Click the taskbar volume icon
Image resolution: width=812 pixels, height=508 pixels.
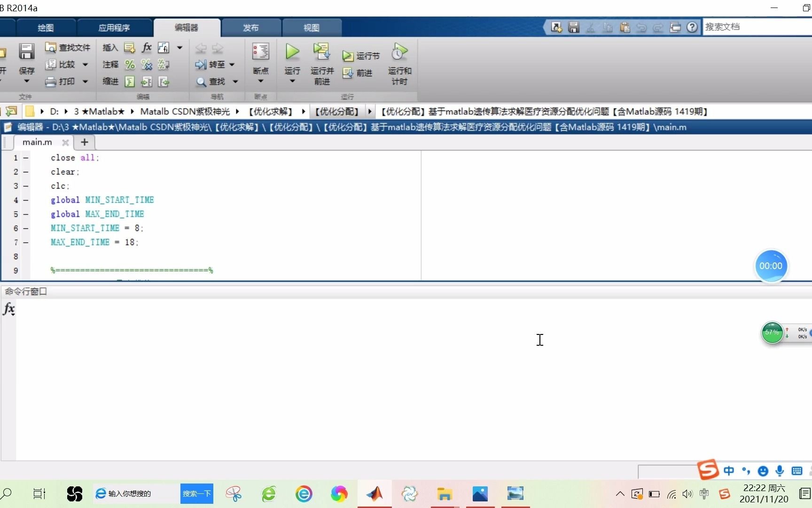pyautogui.click(x=687, y=494)
